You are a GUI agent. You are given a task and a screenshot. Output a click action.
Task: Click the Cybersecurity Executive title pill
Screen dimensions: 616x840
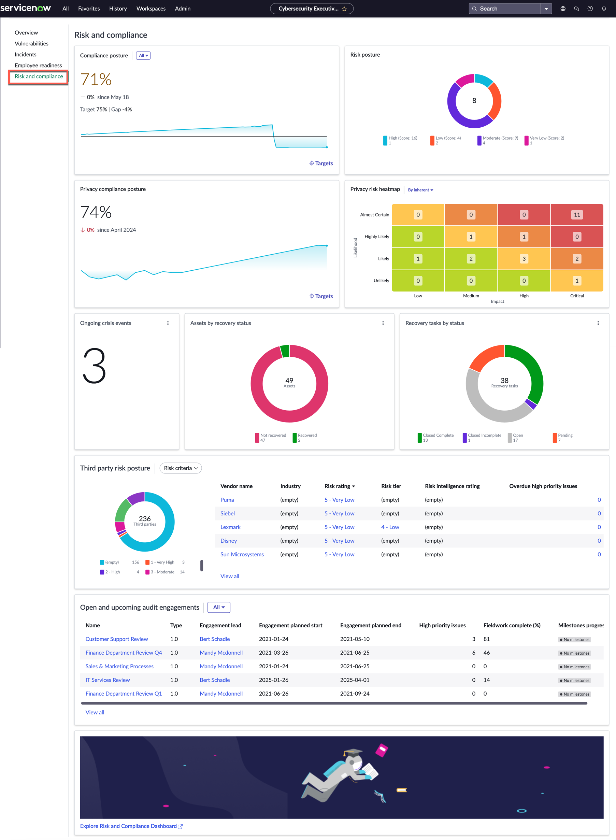[x=312, y=9]
